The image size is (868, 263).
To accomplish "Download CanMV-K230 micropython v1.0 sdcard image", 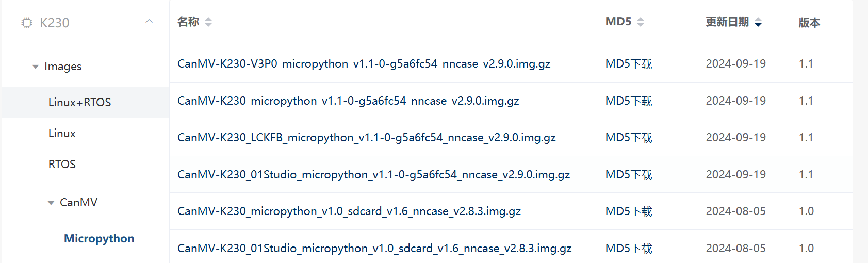I will coord(349,211).
